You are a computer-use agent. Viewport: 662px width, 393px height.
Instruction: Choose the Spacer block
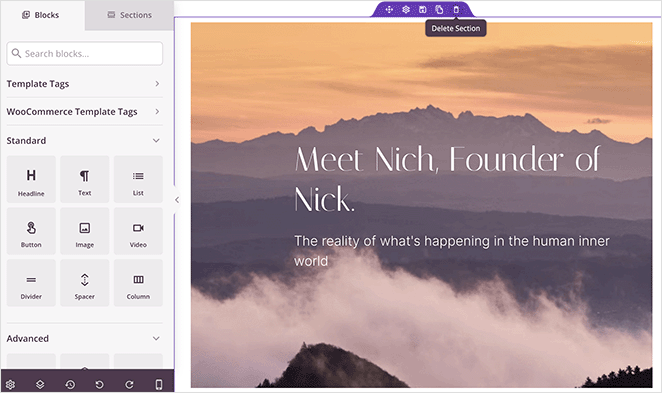(84, 283)
